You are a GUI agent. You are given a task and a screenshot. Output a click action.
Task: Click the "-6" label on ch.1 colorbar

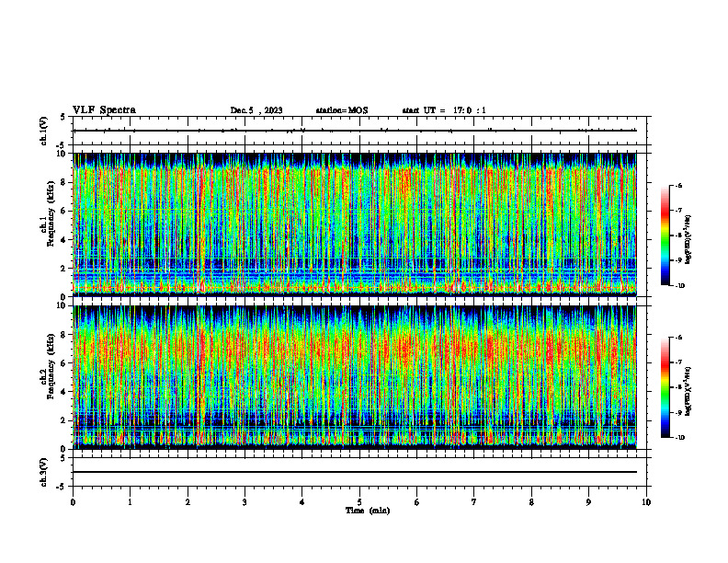(x=678, y=185)
